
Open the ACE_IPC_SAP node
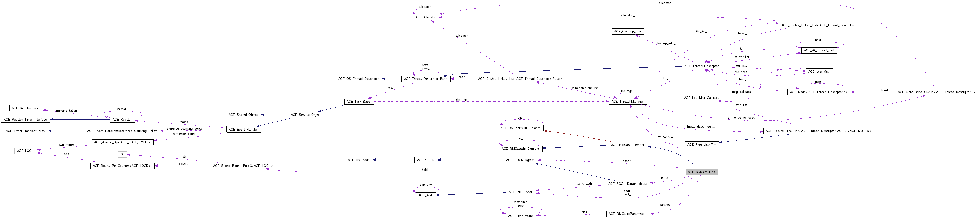[x=359, y=160]
